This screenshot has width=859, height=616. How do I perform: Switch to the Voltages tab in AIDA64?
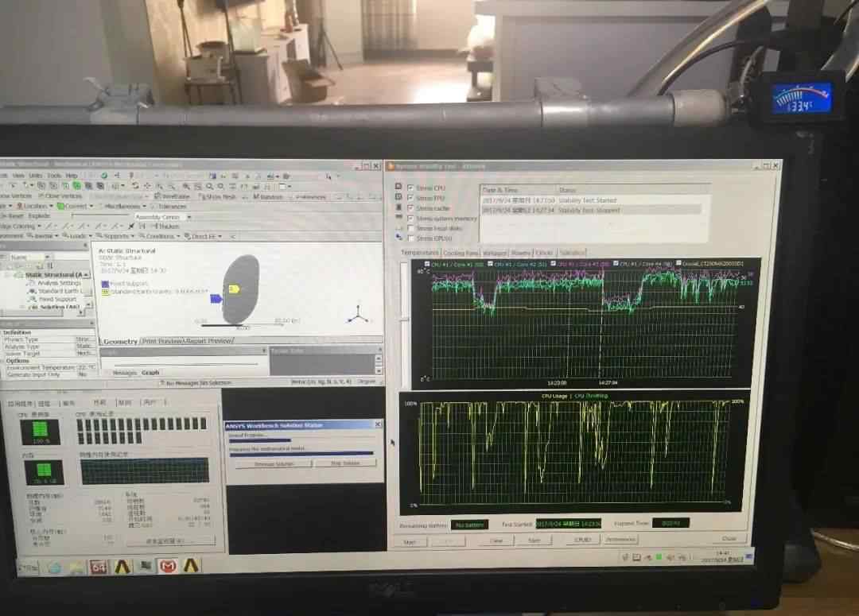[494, 253]
